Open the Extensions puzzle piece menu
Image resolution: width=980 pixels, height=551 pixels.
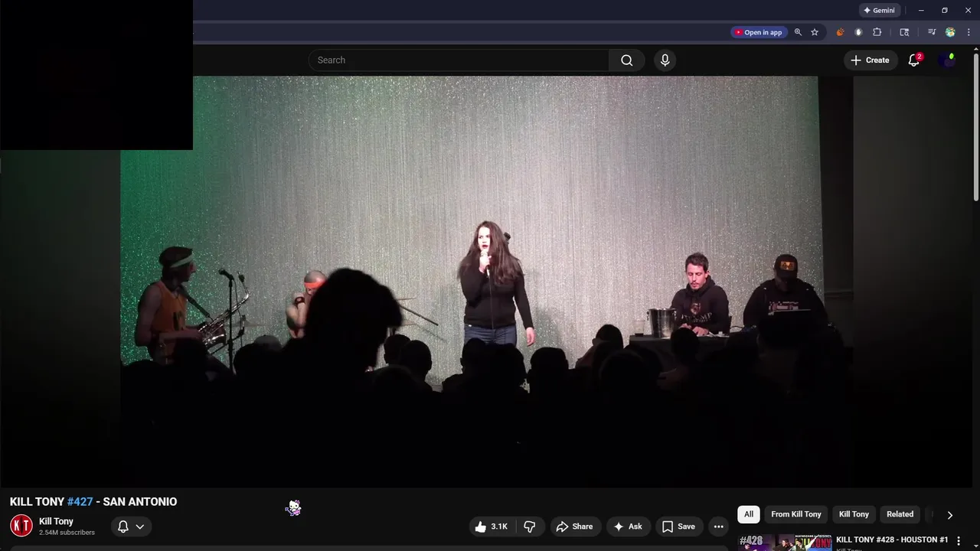click(x=877, y=32)
